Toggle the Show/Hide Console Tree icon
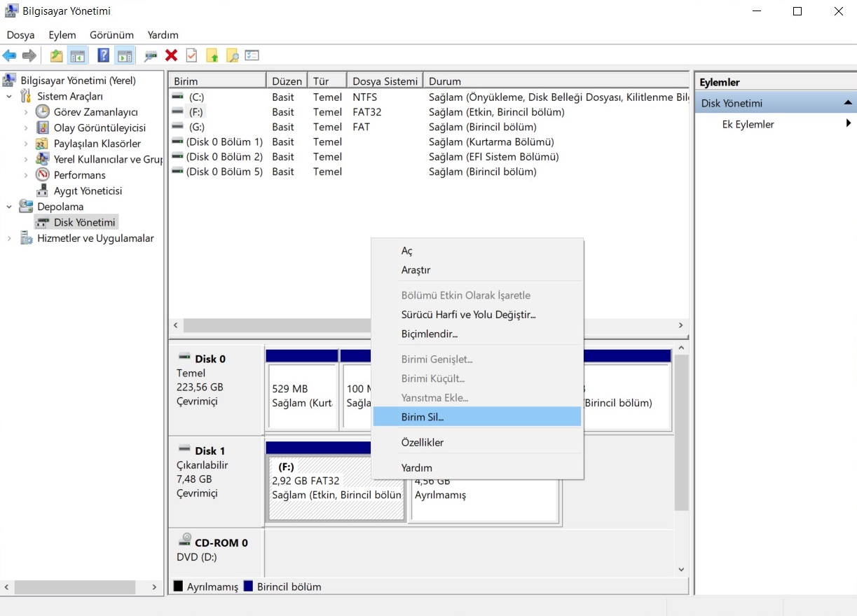857x616 pixels. point(77,55)
